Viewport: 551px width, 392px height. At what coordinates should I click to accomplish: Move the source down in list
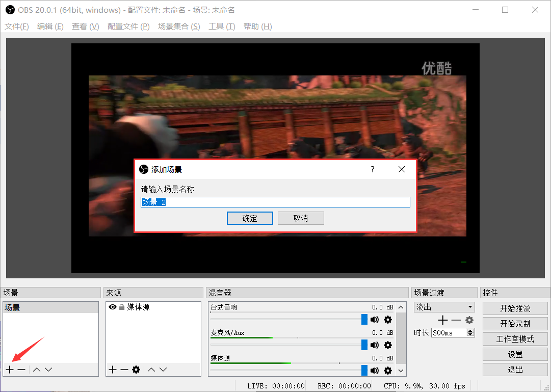coord(163,370)
